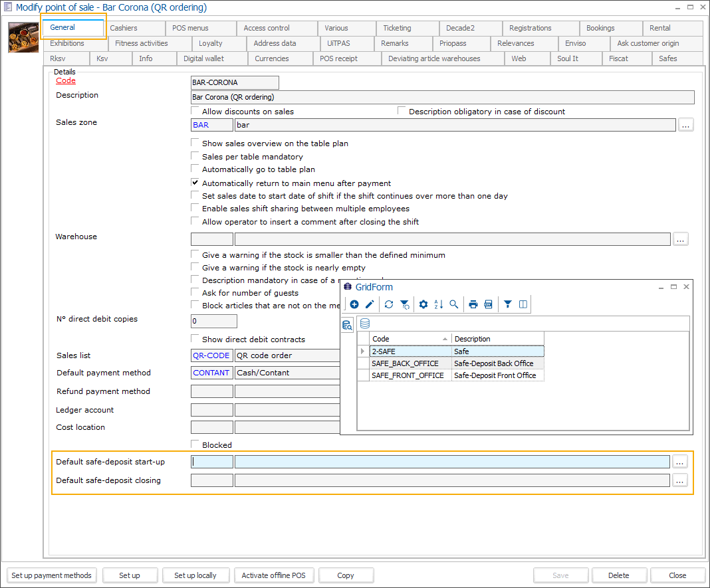Screen dimensions: 710x588
Task: Enable Allow discounts on sales checkbox
Action: 195,112
